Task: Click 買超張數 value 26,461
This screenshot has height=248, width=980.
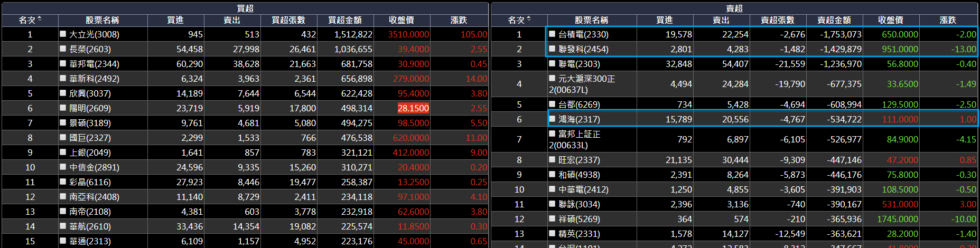Action: click(x=302, y=49)
